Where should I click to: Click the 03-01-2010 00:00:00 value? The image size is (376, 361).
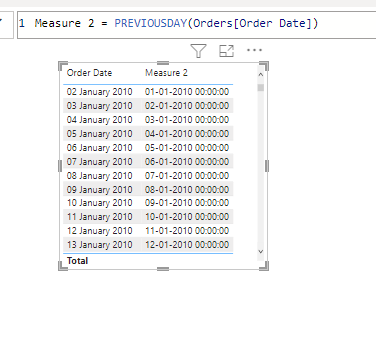[x=187, y=120]
